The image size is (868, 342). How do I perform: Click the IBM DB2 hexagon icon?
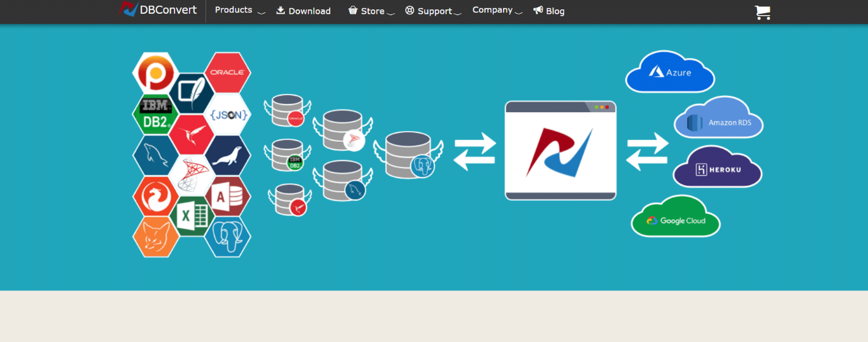coord(155,114)
